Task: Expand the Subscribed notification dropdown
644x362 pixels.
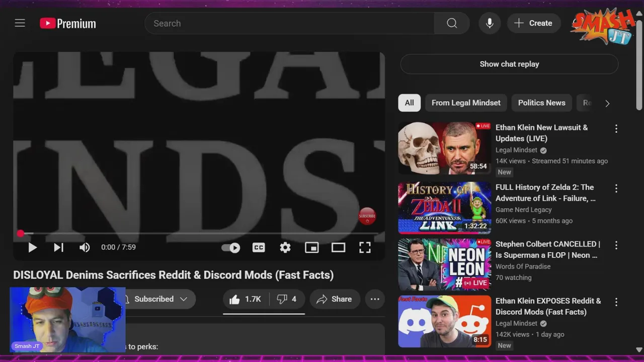Action: coord(160,299)
